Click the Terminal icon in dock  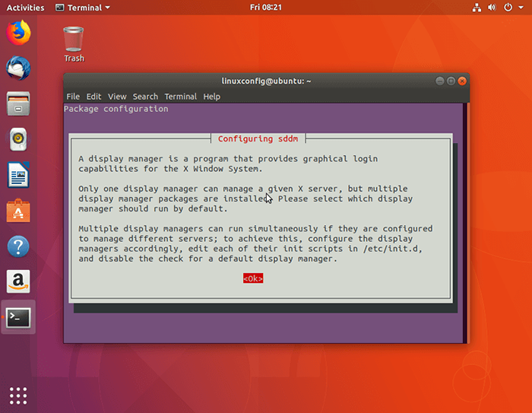pos(18,318)
